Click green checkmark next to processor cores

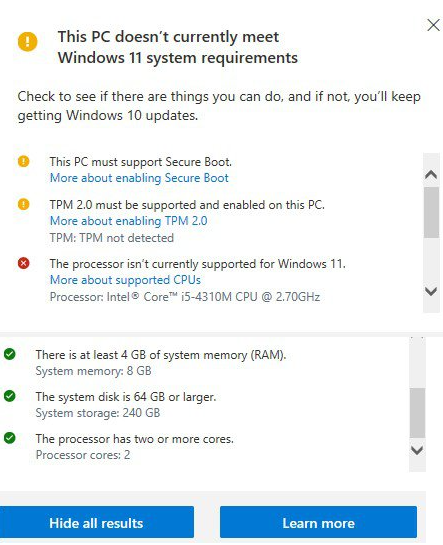[x=10, y=438]
